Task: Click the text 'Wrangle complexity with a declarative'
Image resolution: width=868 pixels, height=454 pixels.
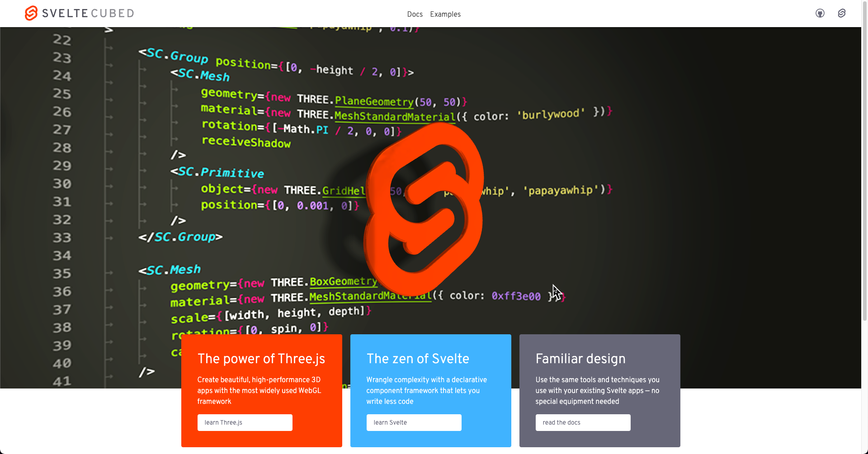Action: (427, 380)
